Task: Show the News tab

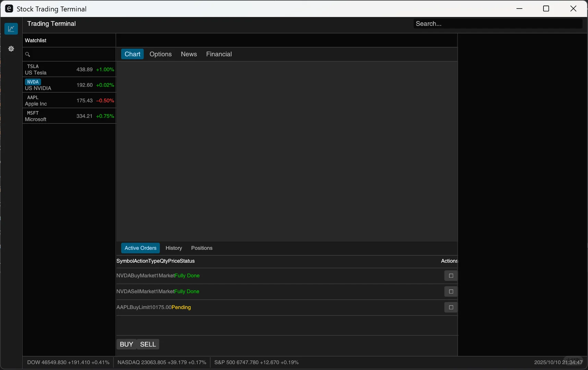Action: [x=189, y=54]
